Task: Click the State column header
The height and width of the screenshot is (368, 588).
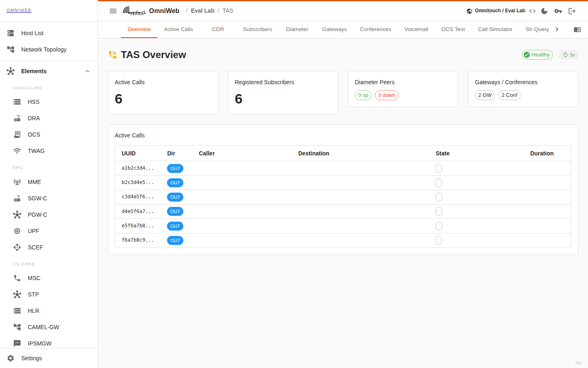Action: [x=443, y=153]
